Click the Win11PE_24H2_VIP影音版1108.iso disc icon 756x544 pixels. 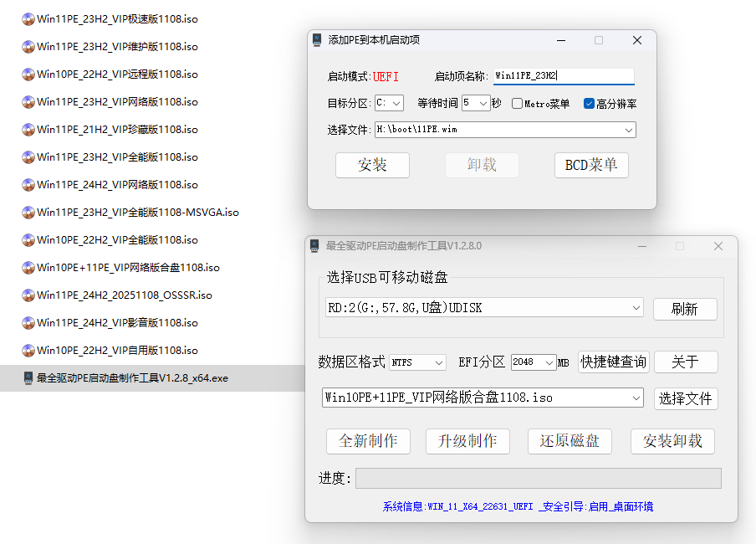(28, 323)
